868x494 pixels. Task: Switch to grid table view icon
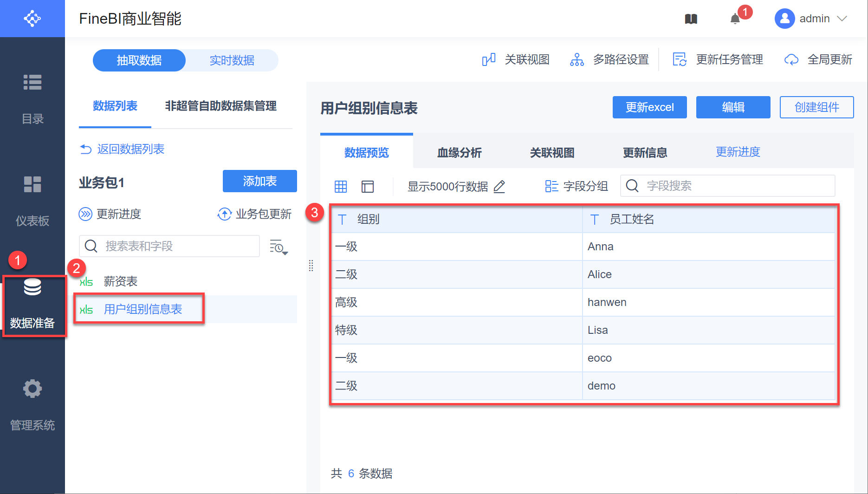click(341, 187)
